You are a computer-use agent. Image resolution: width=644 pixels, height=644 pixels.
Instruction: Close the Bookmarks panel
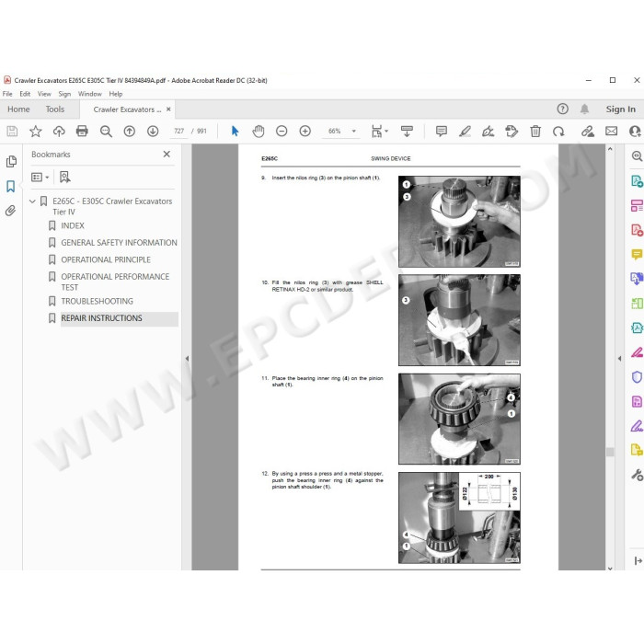pos(167,154)
